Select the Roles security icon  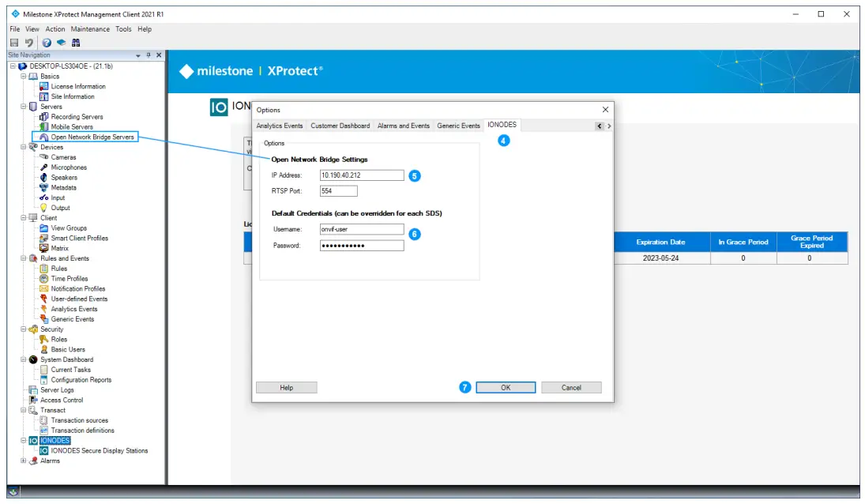pos(42,339)
